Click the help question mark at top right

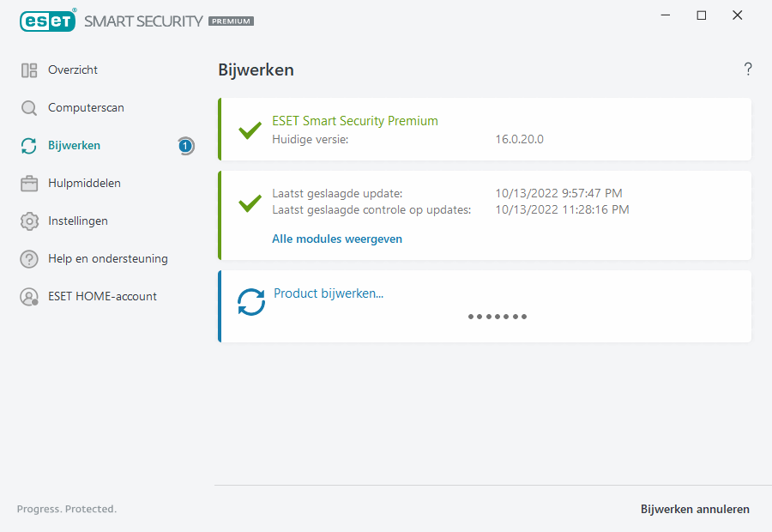(748, 70)
